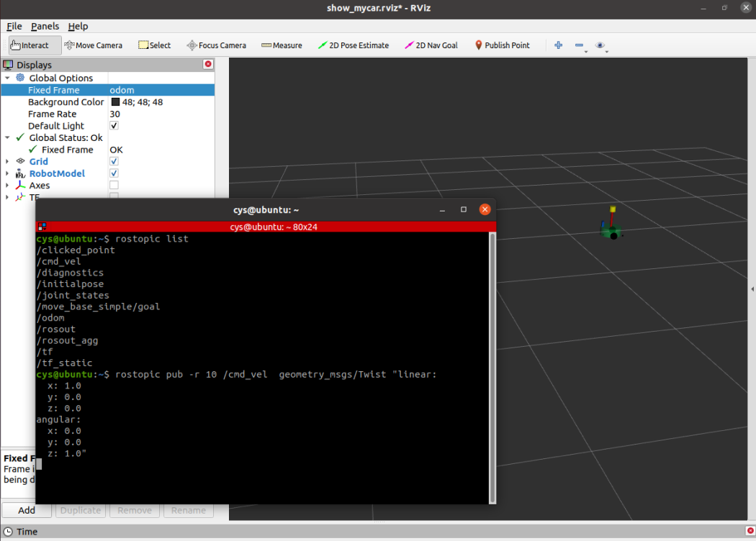Open the Panels menu
756x541 pixels.
[45, 27]
